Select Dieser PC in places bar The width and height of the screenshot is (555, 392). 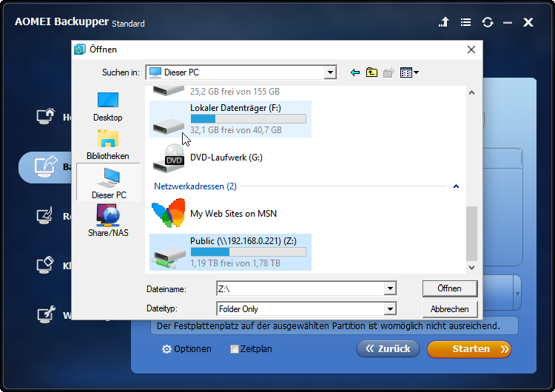click(x=108, y=182)
